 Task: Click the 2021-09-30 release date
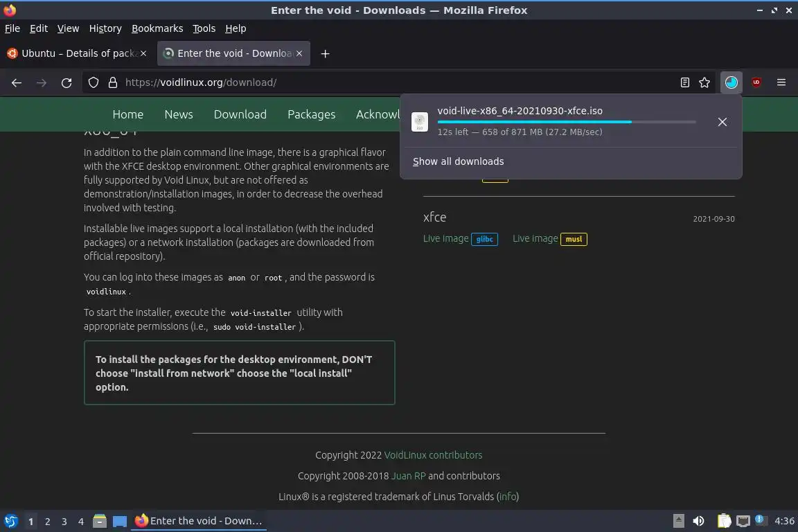pos(713,219)
